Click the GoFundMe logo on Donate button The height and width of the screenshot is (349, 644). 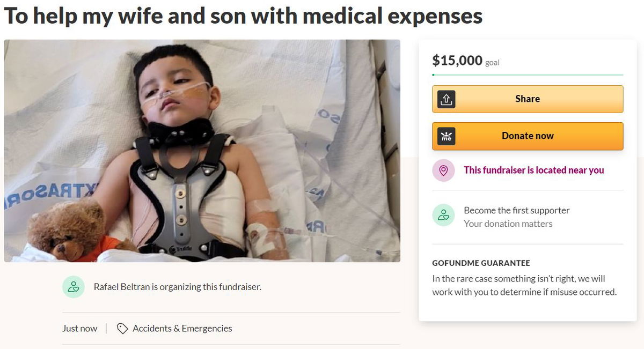tap(447, 136)
